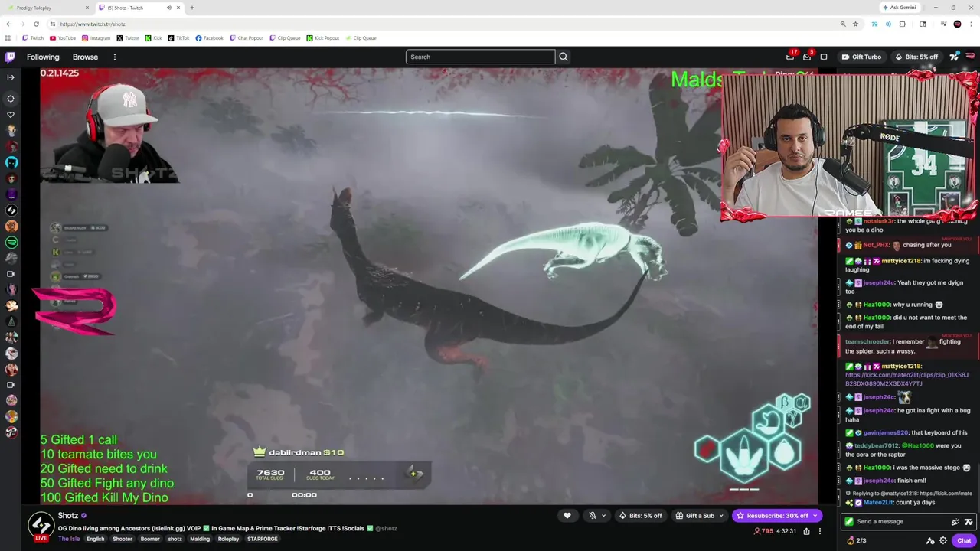Expand the Gift a Sub dropdown arrow
The width and height of the screenshot is (980, 551).
coord(721,516)
